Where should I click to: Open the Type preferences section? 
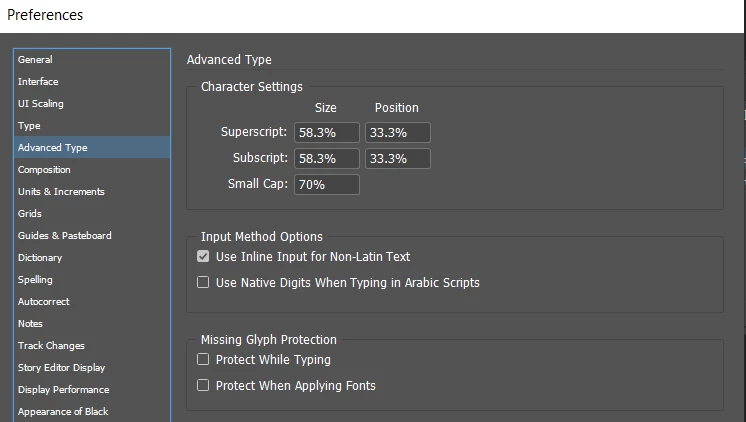(29, 126)
